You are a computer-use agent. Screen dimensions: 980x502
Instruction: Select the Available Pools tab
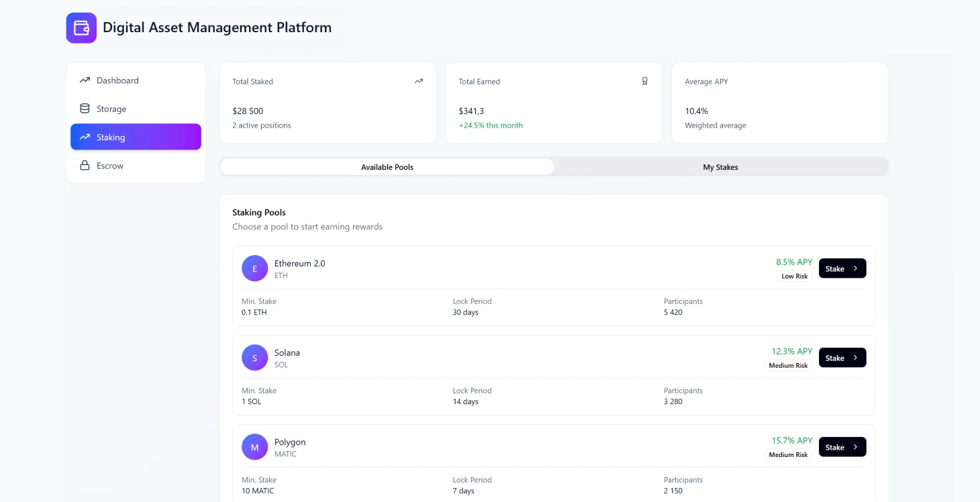coord(387,166)
